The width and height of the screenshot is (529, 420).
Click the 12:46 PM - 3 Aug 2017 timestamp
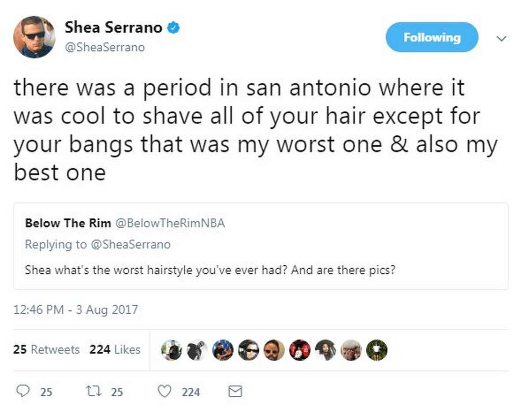pos(76,310)
